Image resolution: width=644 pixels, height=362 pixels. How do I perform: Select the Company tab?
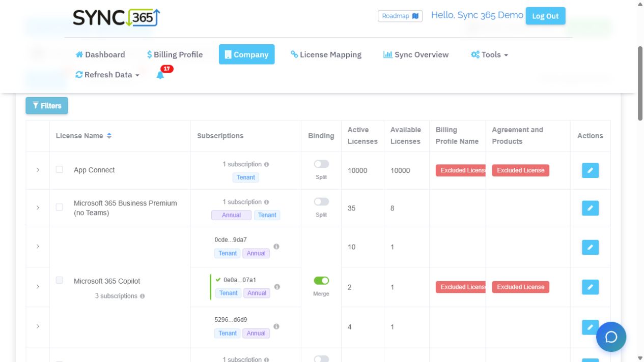coord(246,54)
